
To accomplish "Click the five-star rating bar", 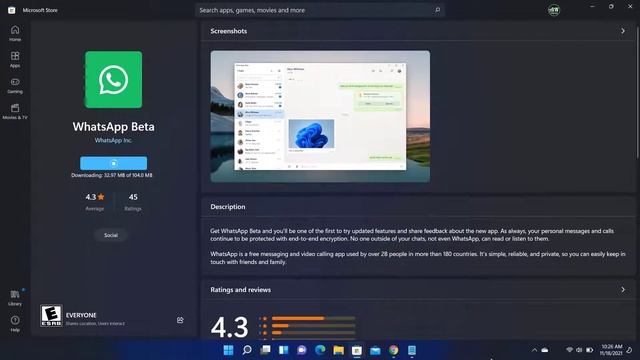I will [313, 318].
